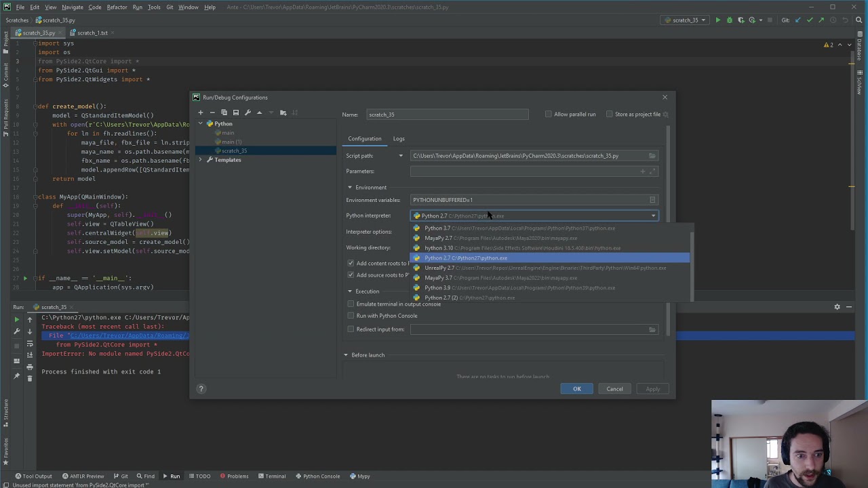Screen dimensions: 868x488
Task: Open the Python Console tool window
Action: (317, 476)
